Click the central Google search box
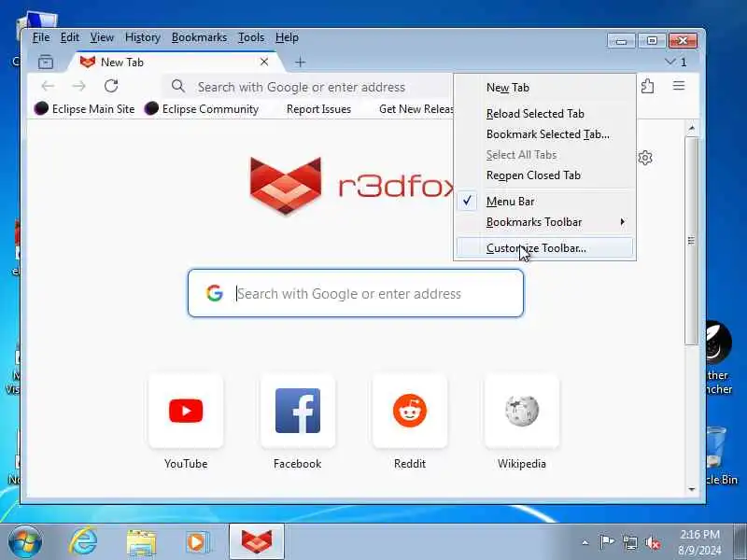This screenshot has height=560, width=747. click(356, 293)
